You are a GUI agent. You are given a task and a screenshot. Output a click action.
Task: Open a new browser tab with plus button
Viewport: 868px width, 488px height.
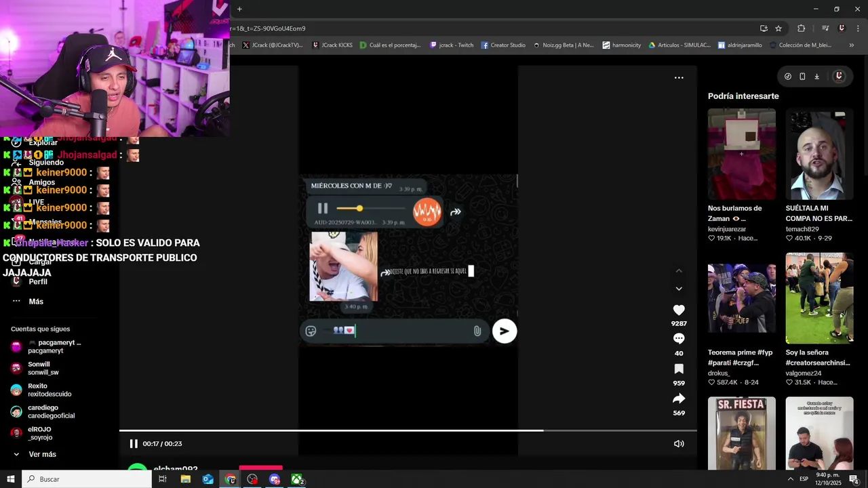239,9
